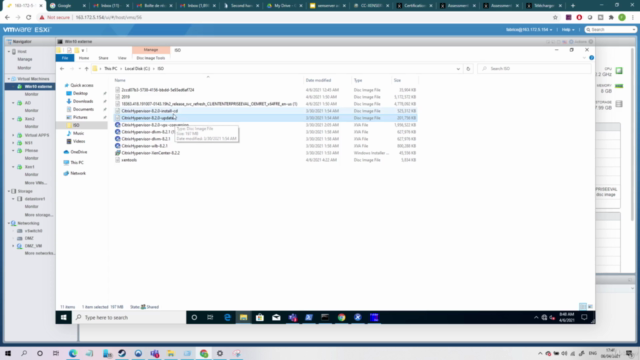640x360 pixels.
Task: Open Music folder in sidebar
Action: 78,133
